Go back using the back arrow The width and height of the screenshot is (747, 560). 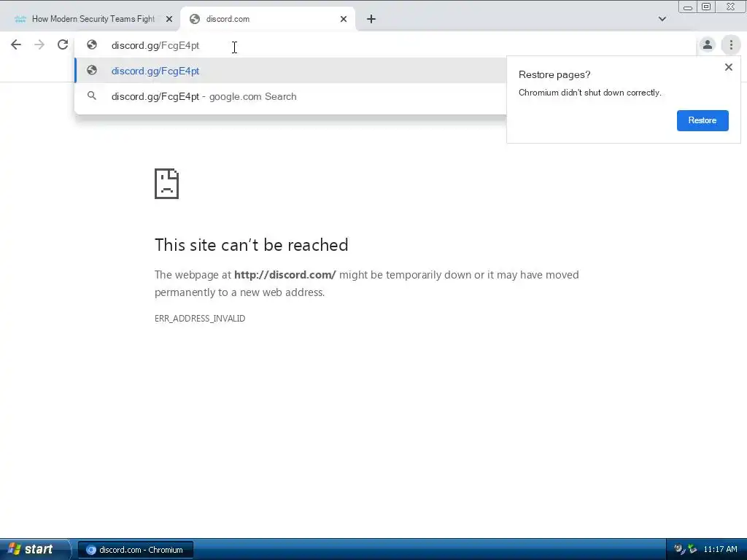[x=16, y=44]
